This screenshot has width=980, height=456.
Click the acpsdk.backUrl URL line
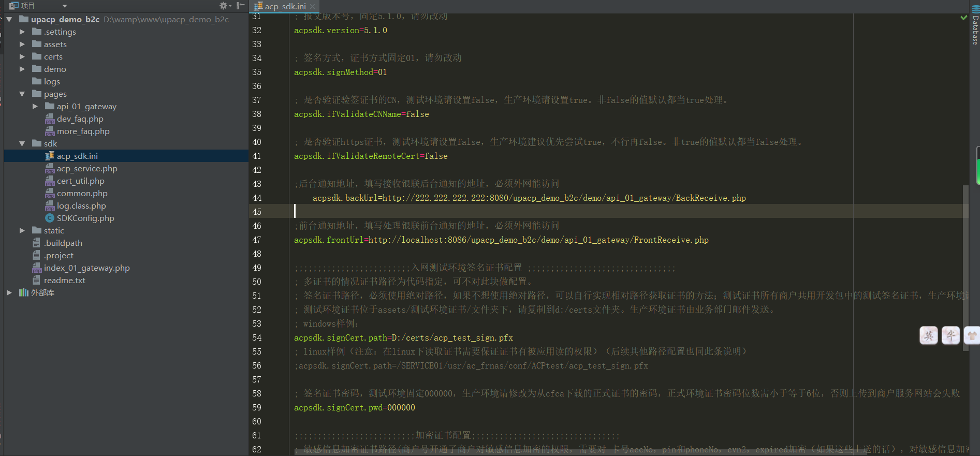coord(529,198)
